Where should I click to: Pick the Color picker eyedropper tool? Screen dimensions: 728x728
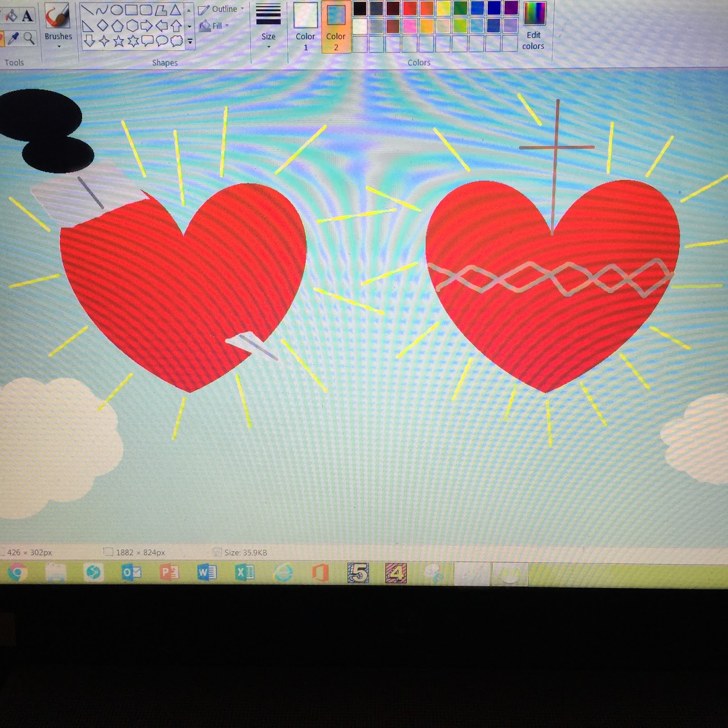(13, 39)
